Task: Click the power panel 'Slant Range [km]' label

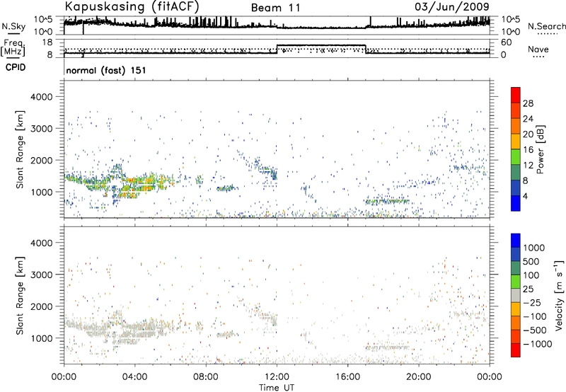Action: pos(21,149)
